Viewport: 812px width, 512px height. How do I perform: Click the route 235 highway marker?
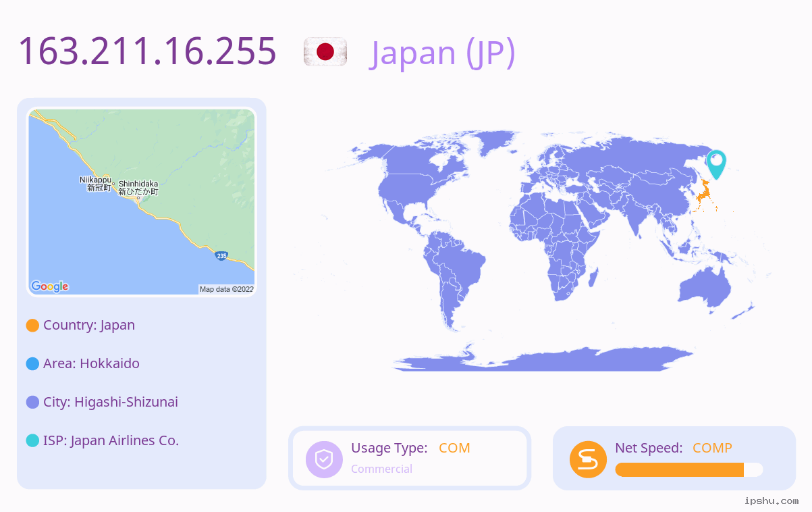221,256
